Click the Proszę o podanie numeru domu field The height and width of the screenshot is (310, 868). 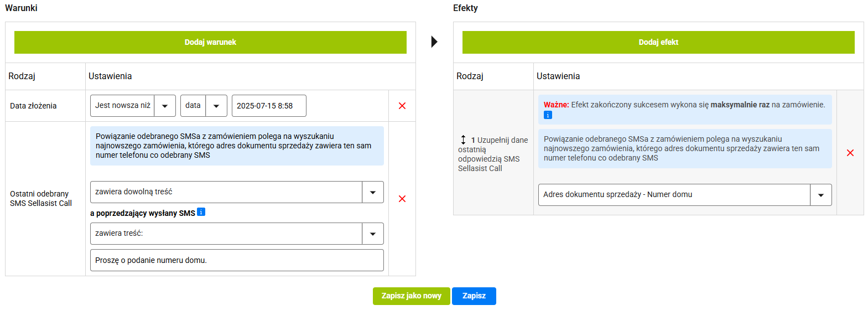pyautogui.click(x=237, y=260)
